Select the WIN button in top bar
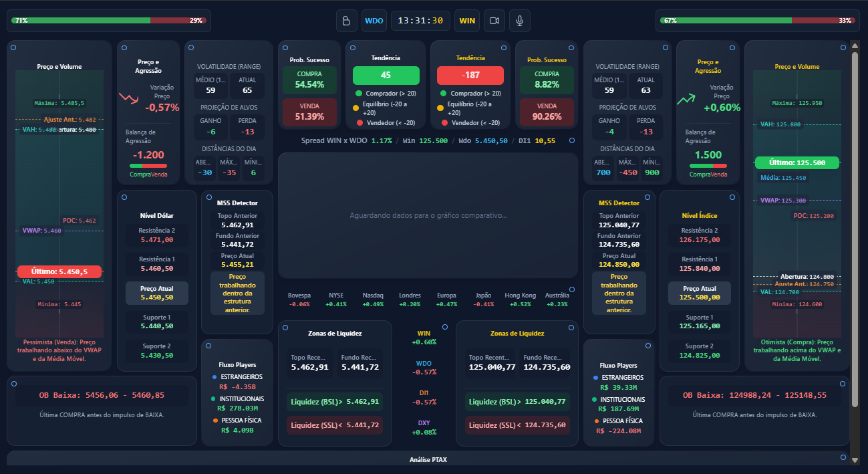This screenshot has height=474, width=868. [467, 21]
